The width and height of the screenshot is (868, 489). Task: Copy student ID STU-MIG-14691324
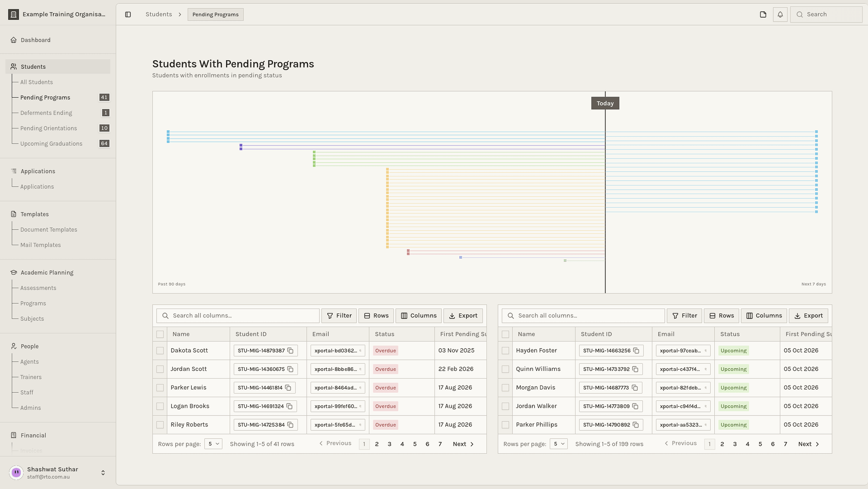point(290,406)
